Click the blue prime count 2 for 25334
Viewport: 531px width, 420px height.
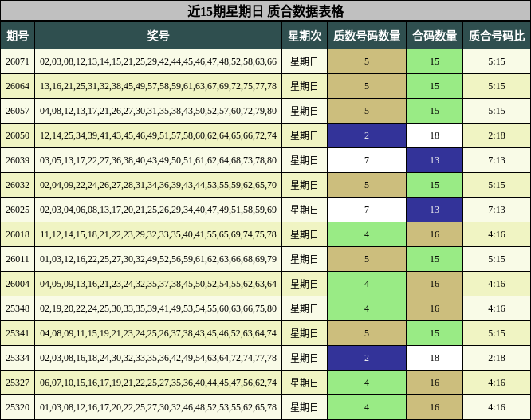[x=367, y=358]
